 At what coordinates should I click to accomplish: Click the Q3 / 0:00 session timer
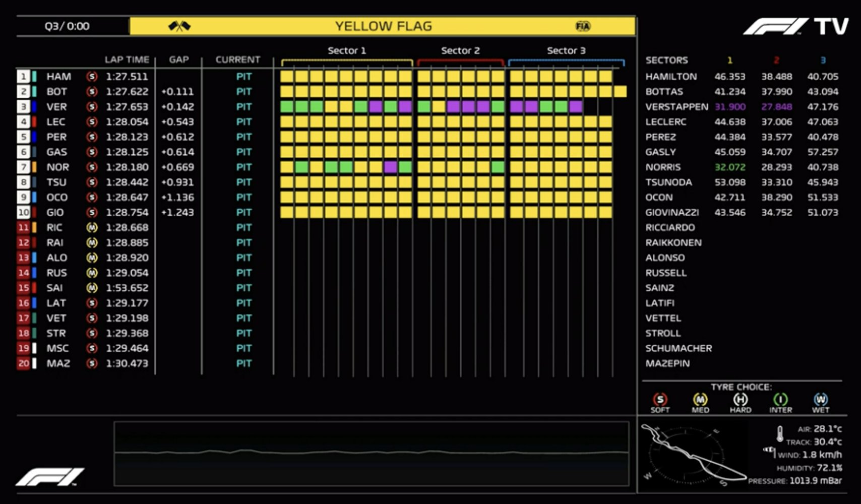pos(67,26)
